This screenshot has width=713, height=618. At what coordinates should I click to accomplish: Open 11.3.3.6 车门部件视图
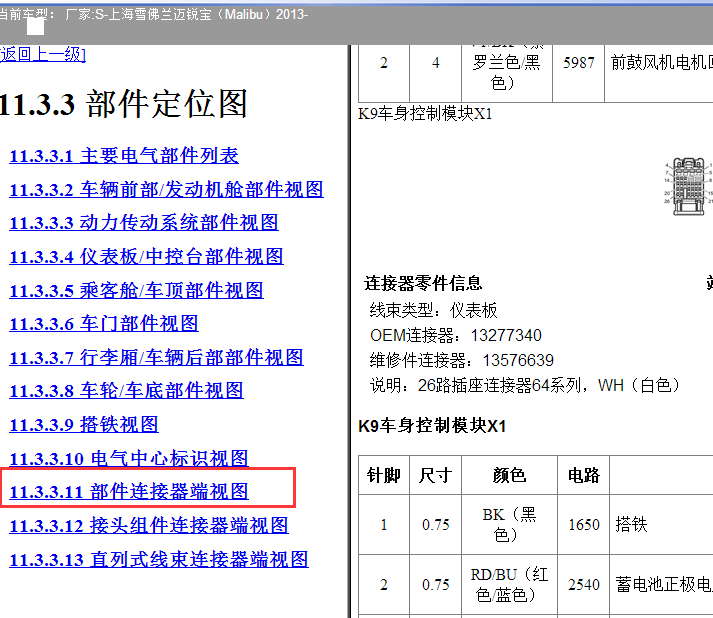click(104, 324)
